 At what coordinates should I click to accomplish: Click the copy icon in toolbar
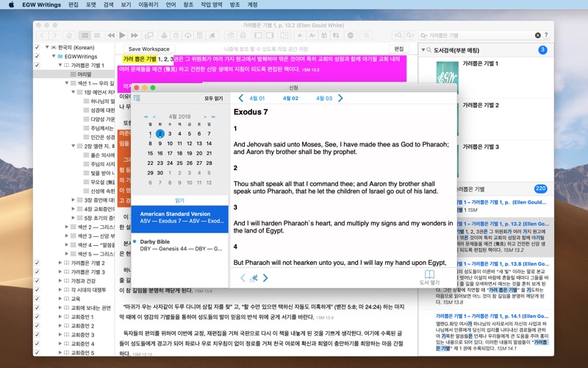click(x=231, y=35)
